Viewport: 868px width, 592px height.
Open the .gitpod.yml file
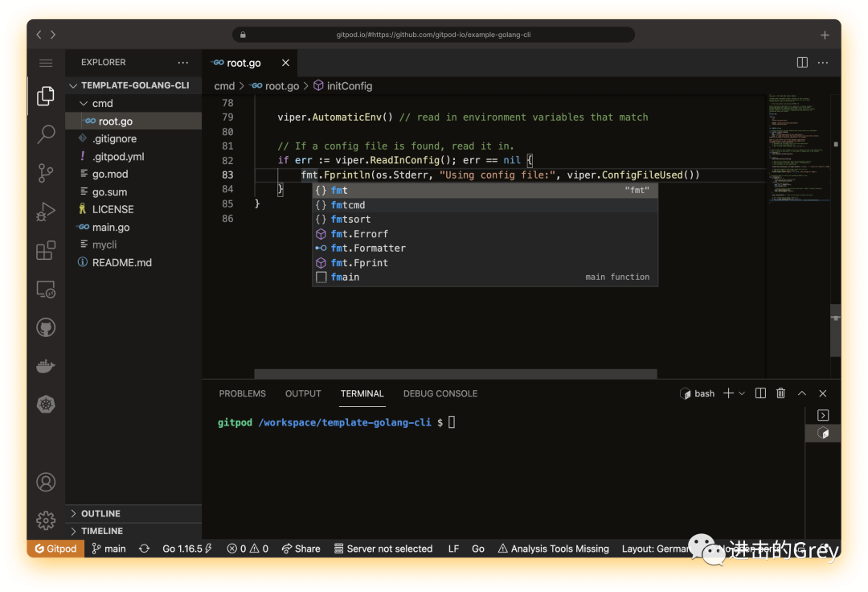click(x=133, y=157)
